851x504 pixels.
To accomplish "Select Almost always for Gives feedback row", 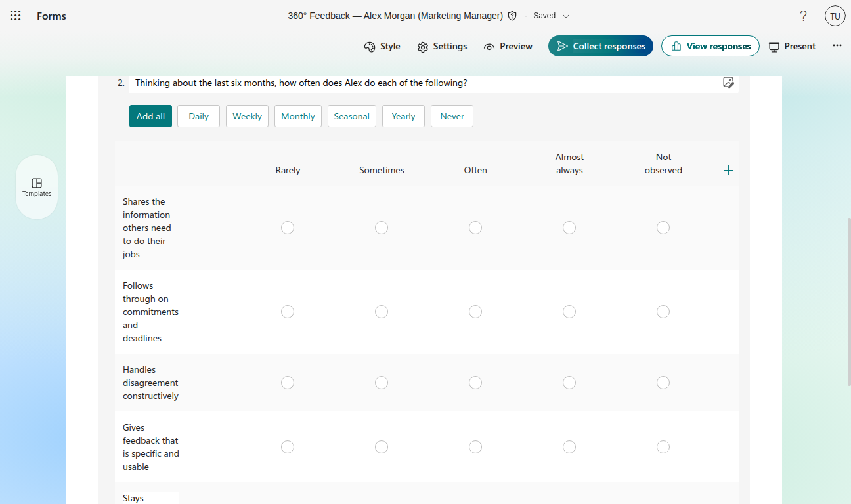I will [569, 447].
